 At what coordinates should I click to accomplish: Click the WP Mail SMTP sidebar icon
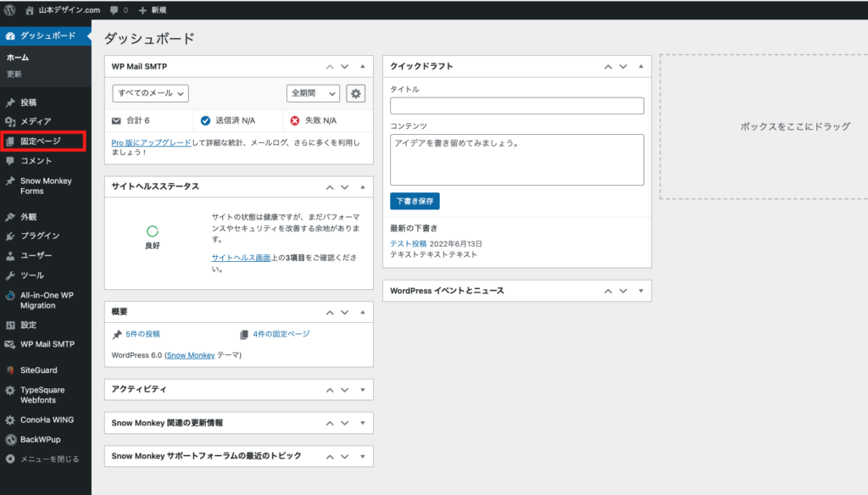(x=10, y=344)
